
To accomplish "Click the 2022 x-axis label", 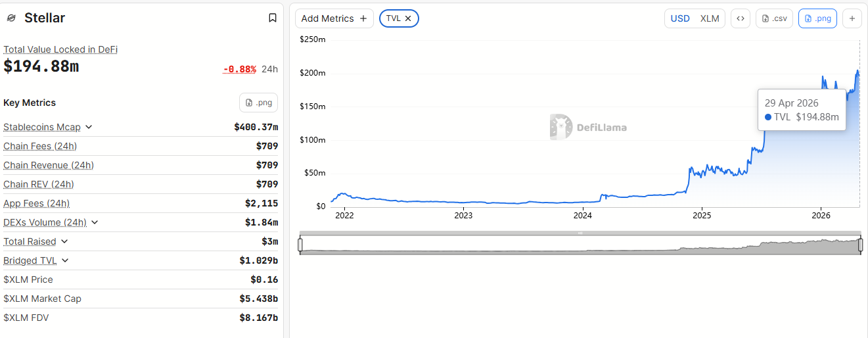I will point(344,215).
